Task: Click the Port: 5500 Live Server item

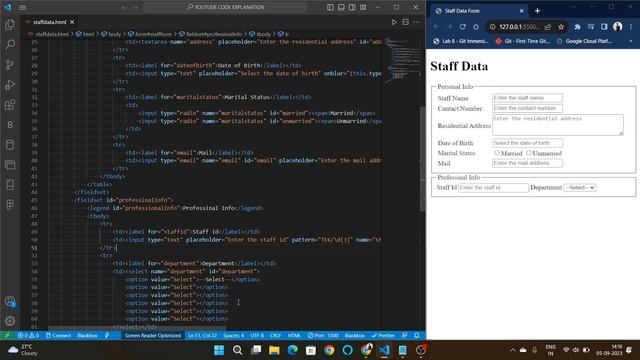Action: coord(323,336)
